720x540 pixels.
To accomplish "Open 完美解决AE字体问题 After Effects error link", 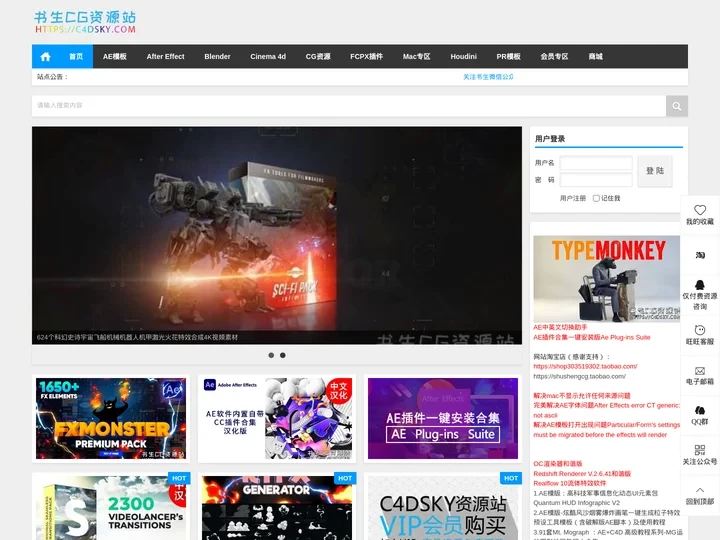I will click(x=606, y=410).
